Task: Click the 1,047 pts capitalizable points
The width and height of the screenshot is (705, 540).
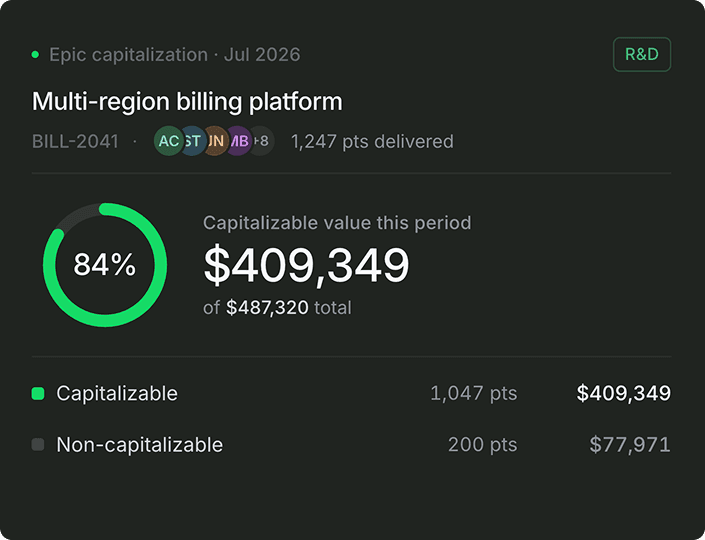Action: (473, 393)
